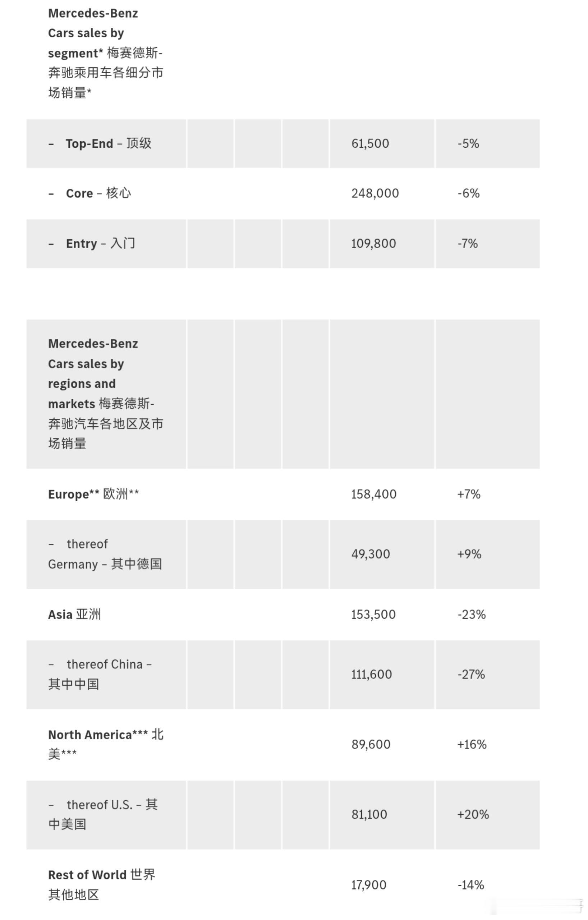The height and width of the screenshot is (920, 588).
Task: Select the +16% North America change
Action: (x=472, y=744)
